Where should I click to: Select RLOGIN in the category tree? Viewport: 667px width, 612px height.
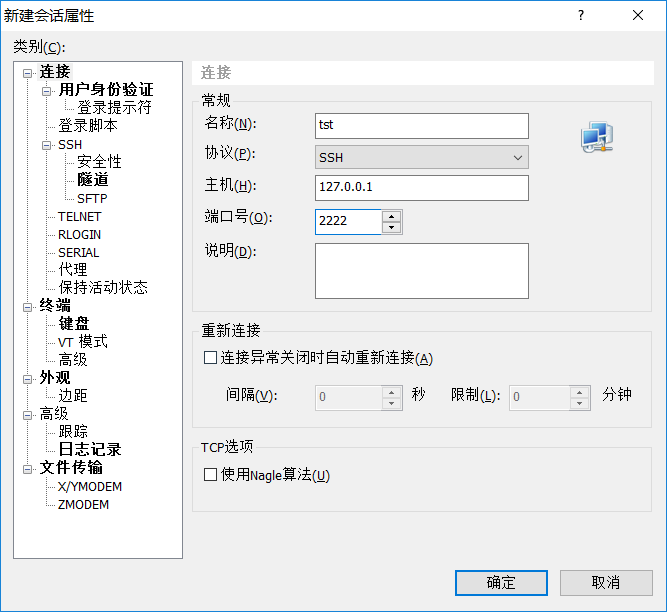(80, 235)
